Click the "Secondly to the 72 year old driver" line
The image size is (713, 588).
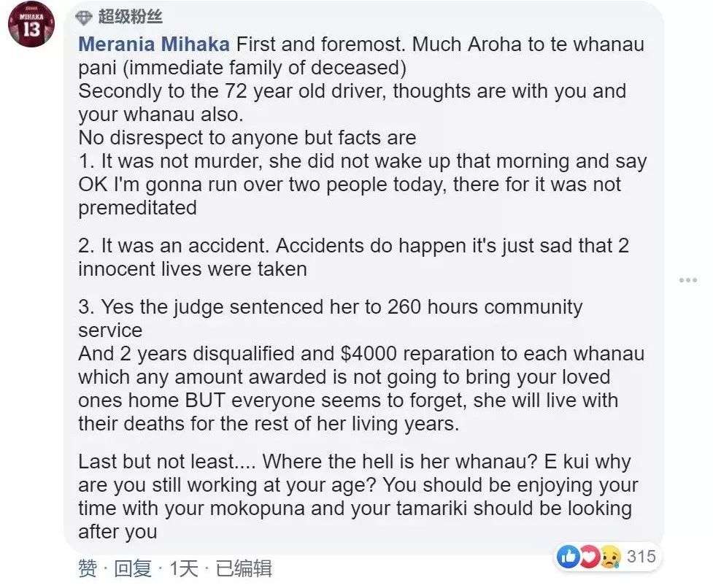click(352, 92)
